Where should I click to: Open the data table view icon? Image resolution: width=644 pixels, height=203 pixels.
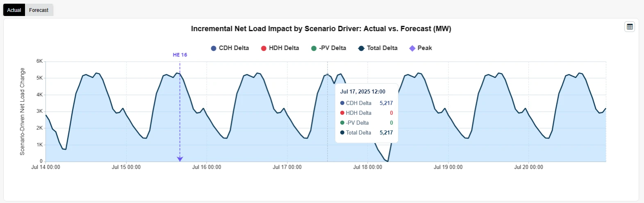pyautogui.click(x=630, y=27)
